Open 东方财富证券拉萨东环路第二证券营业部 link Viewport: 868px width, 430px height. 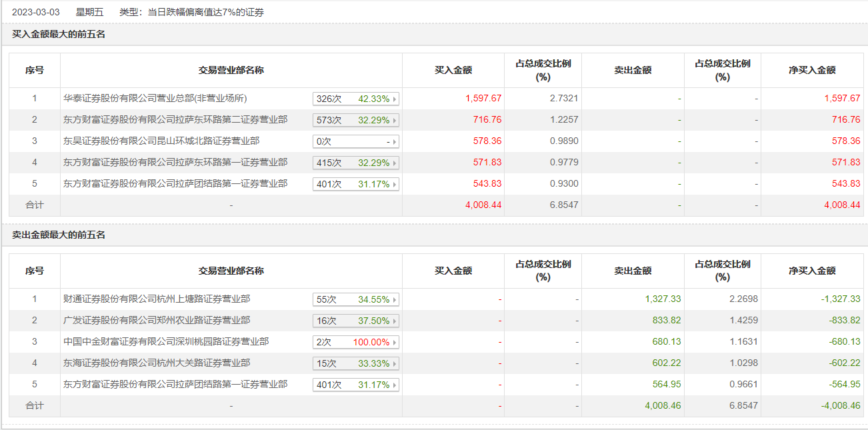click(x=175, y=120)
